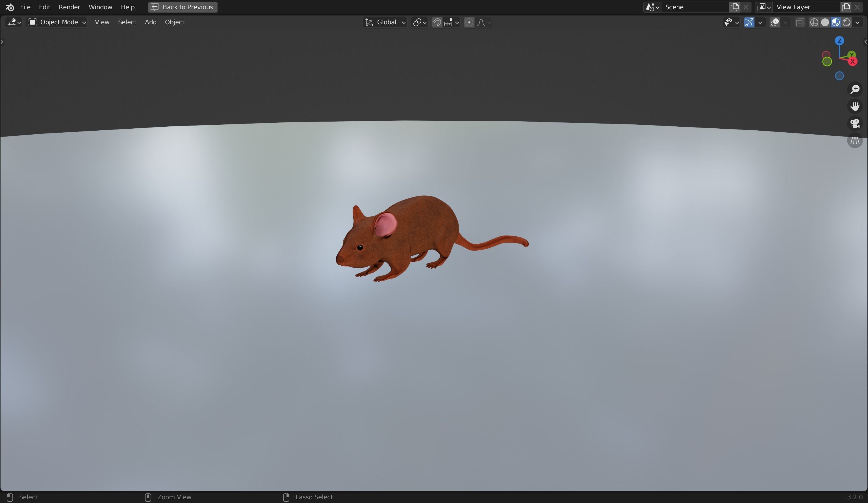Open the proportional editing falloff dropdown
Image resolution: width=868 pixels, height=503 pixels.
484,22
